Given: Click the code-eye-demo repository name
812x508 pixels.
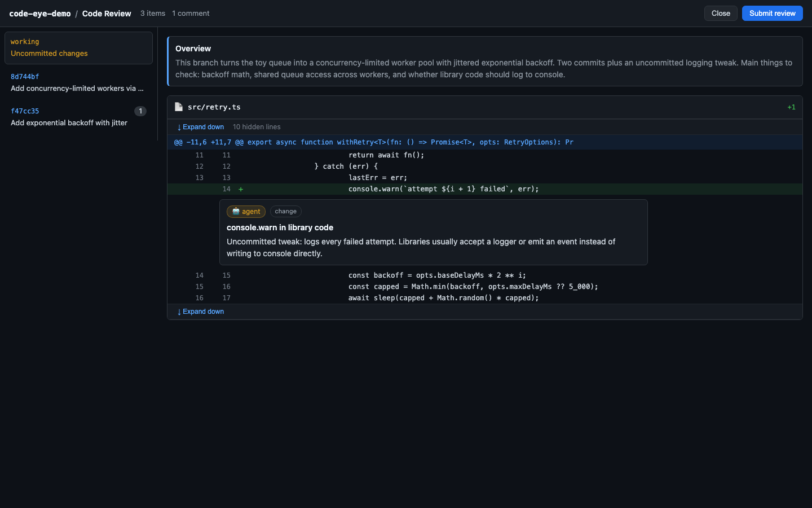Looking at the screenshot, I should (x=40, y=14).
